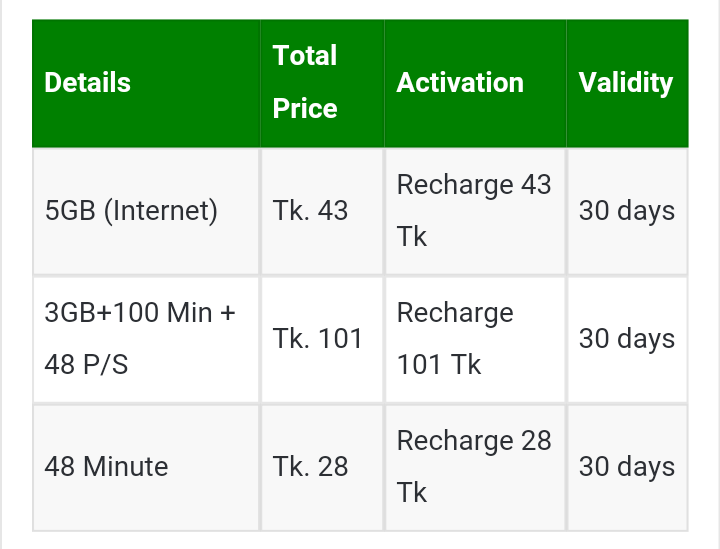
Task: Select the '48 P/S' text line
Action: [x=87, y=365]
